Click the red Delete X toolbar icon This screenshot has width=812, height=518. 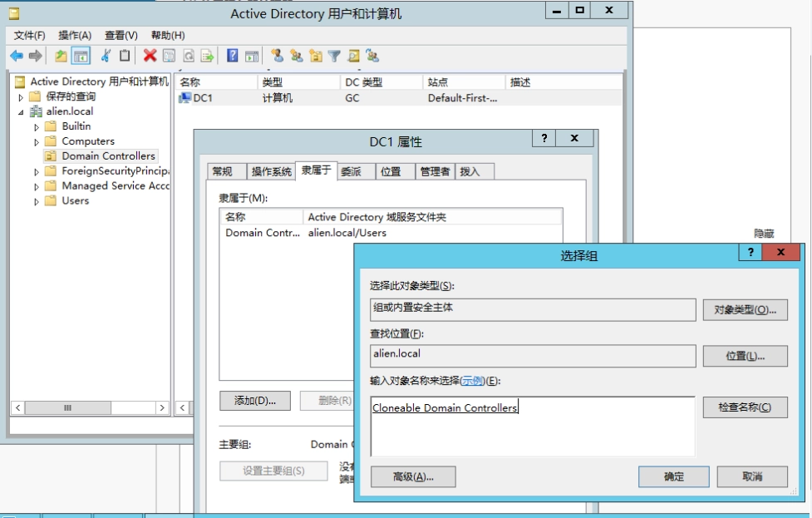pyautogui.click(x=150, y=56)
